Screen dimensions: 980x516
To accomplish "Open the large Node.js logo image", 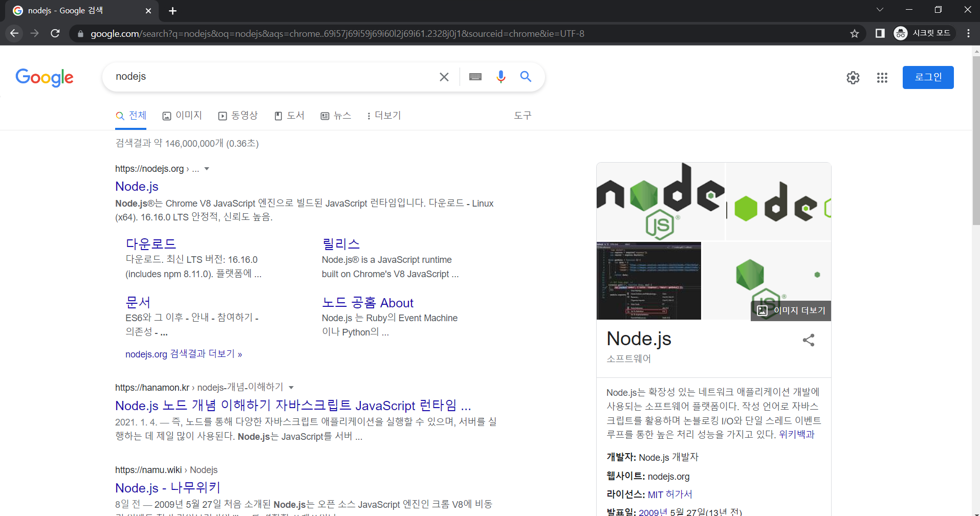I will 661,201.
